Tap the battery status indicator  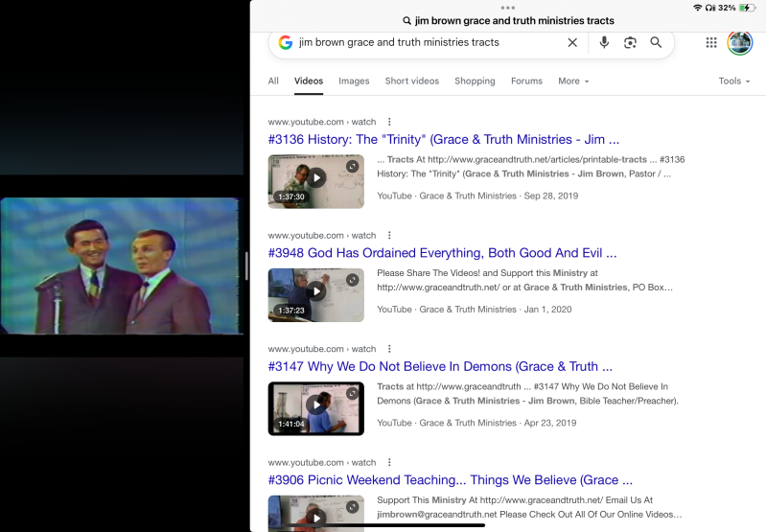click(748, 8)
